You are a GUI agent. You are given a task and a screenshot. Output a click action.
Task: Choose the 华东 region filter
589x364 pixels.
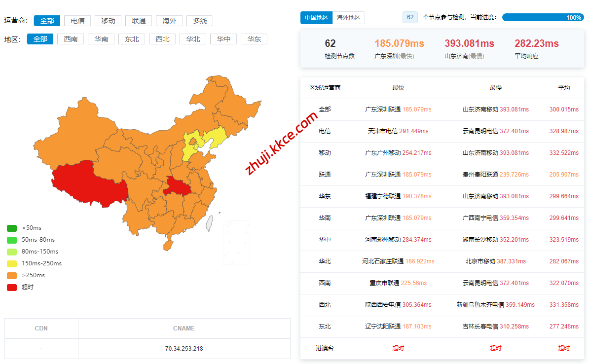click(254, 39)
